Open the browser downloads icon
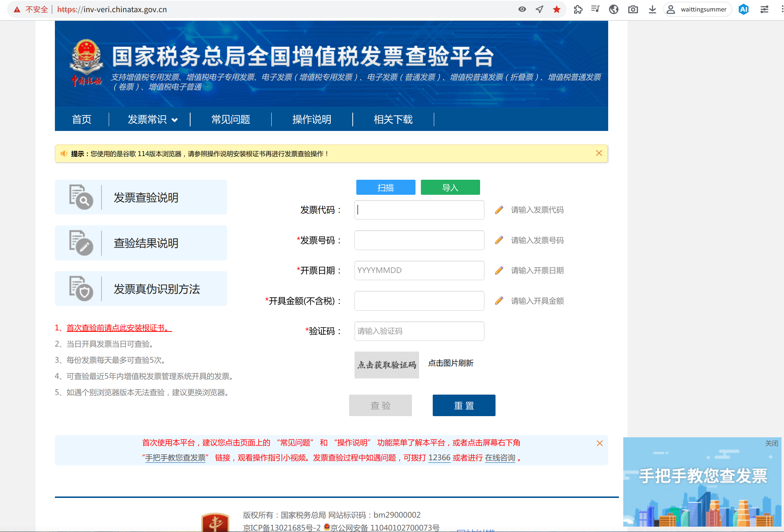The width and height of the screenshot is (784, 532). point(652,9)
